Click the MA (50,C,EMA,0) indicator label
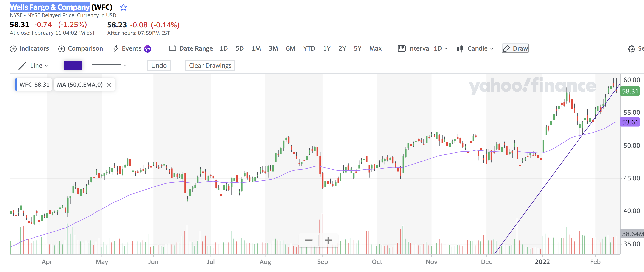 coord(80,85)
